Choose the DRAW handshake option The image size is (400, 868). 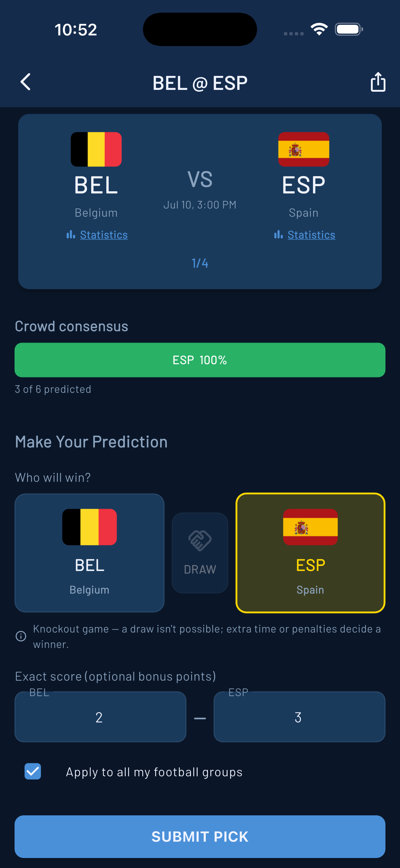pyautogui.click(x=200, y=553)
